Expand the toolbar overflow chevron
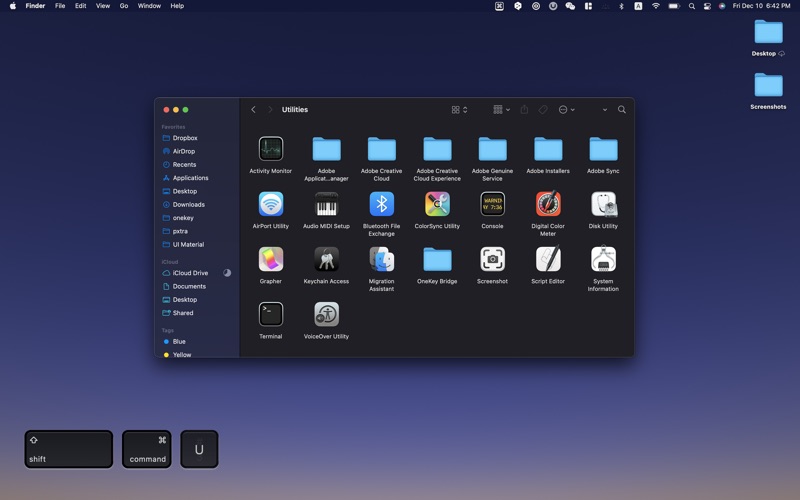This screenshot has width=800, height=500. point(604,110)
